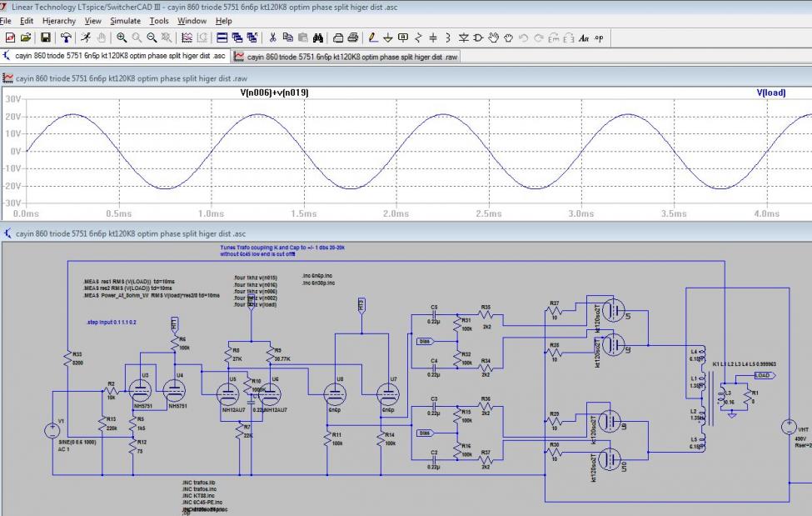Click the V(load) trace label
This screenshot has width=812, height=516.
(771, 93)
